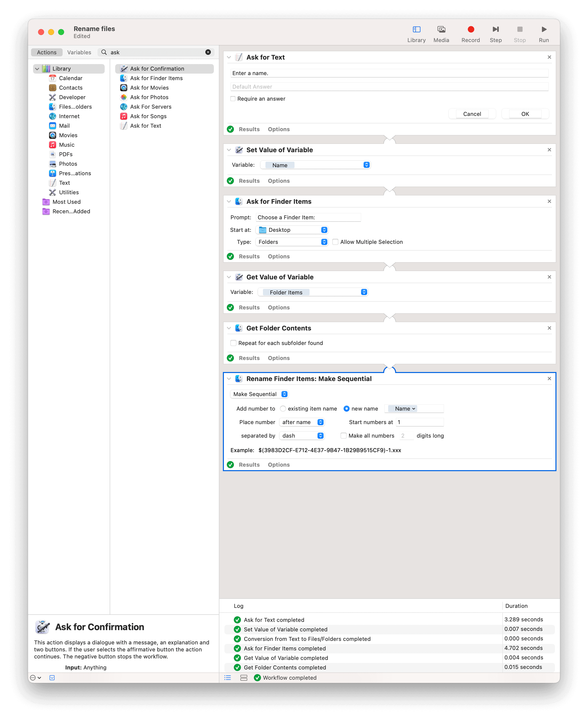
Task: Open Options of Ask for Text
Action: point(278,129)
